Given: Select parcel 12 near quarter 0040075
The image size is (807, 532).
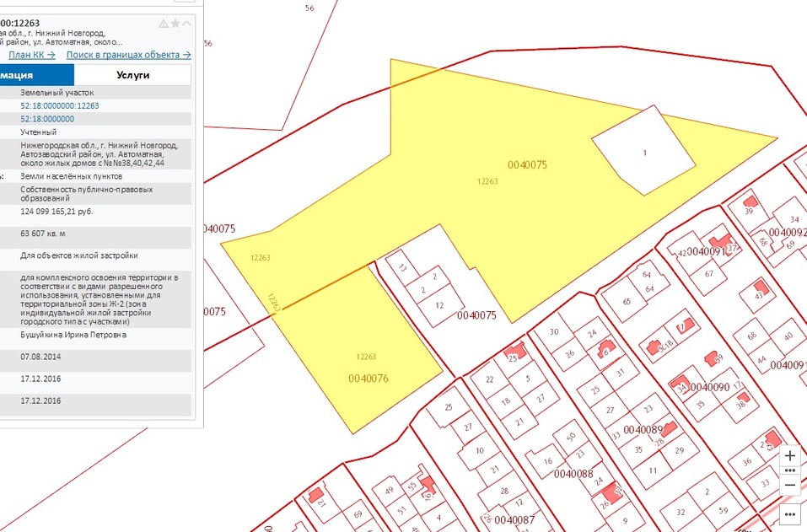Looking at the screenshot, I should coord(439,305).
